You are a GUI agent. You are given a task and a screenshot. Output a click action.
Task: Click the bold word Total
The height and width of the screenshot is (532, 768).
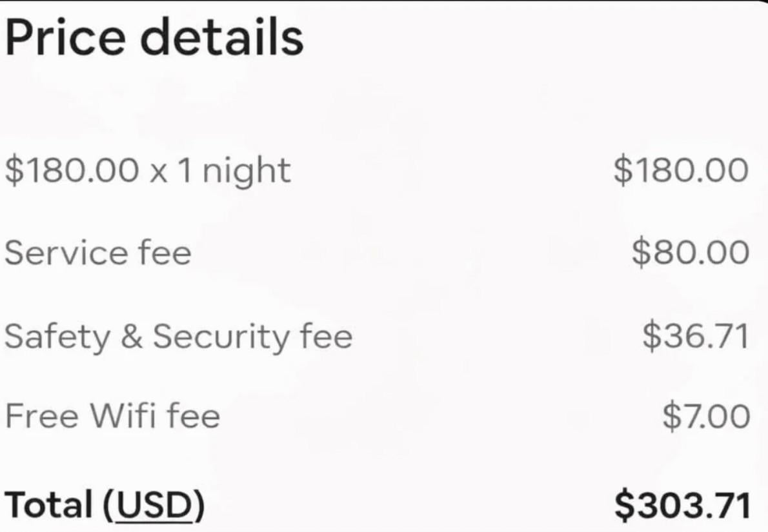pos(49,506)
